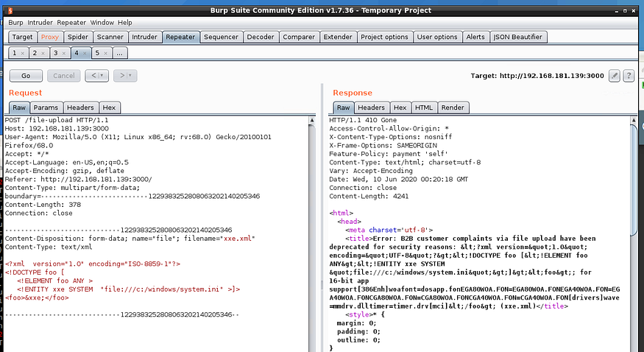
Task: Close Repeater tab 2 with its x
Action: click(x=43, y=53)
